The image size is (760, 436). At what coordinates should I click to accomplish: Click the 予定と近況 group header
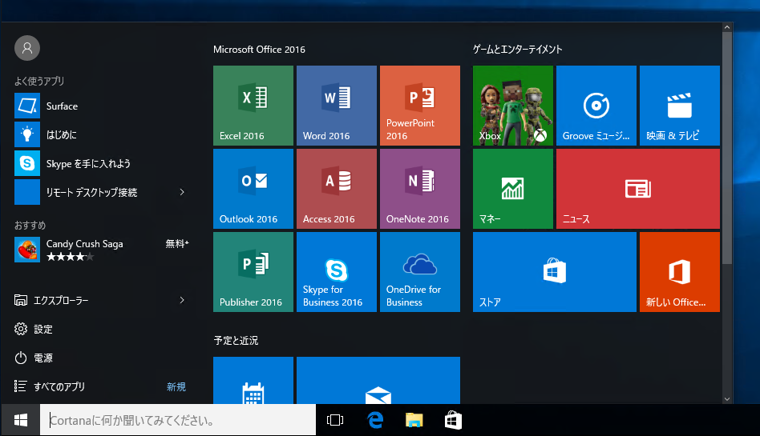[x=236, y=341]
